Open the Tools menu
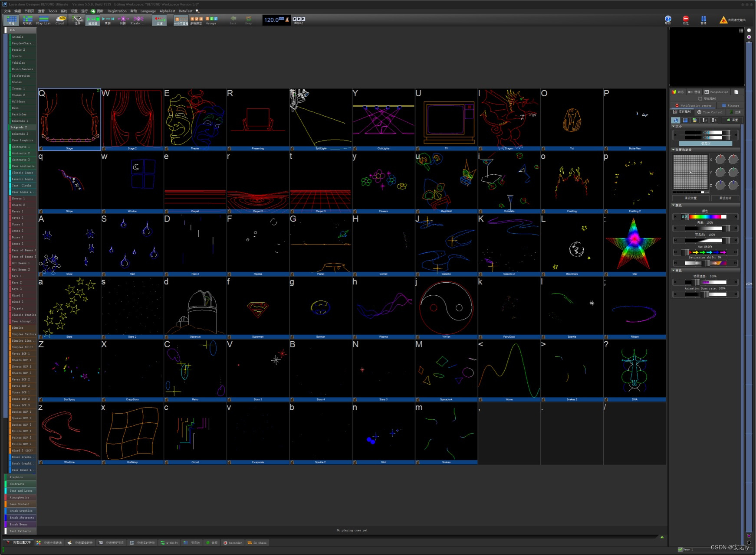Screen dimensions: 756x555 click(x=53, y=11)
